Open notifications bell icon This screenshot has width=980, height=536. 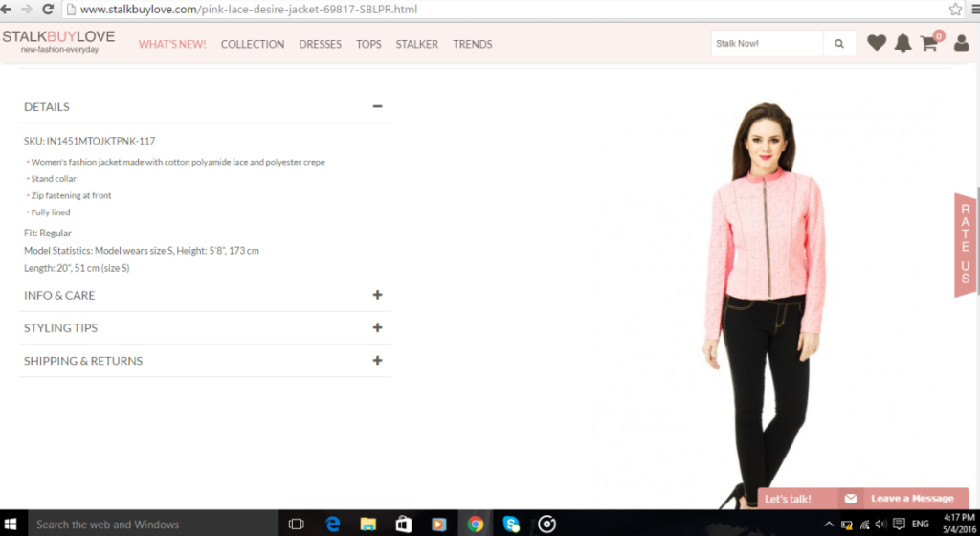click(x=902, y=43)
